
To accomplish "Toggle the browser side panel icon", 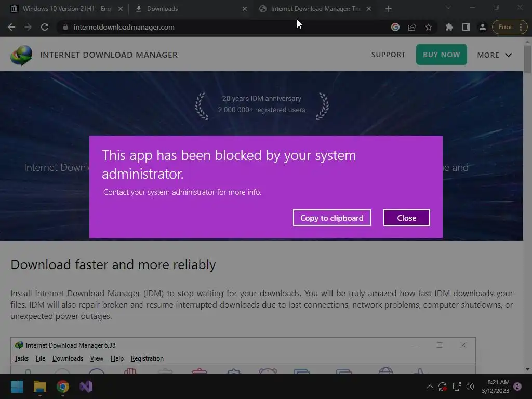I will tap(466, 27).
